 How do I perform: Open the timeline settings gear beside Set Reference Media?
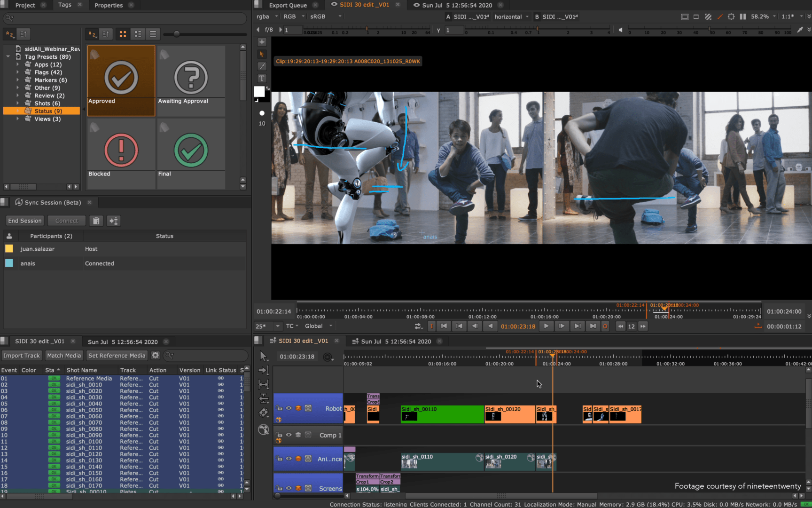(x=155, y=355)
